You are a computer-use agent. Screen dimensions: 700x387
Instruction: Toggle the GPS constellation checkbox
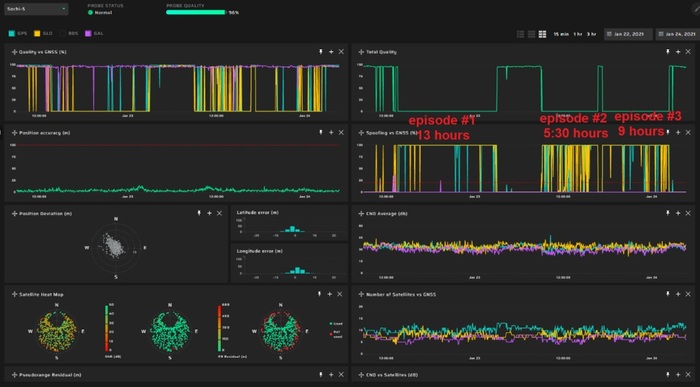tap(12, 33)
